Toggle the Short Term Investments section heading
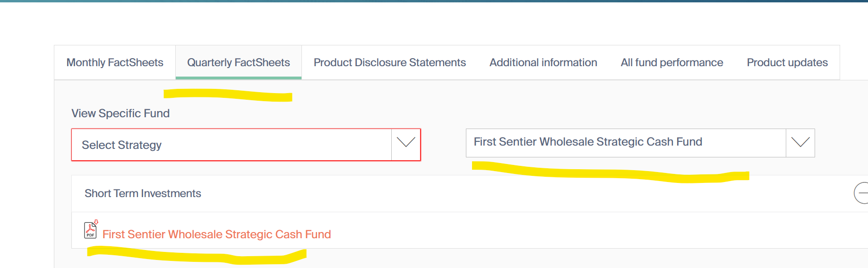The width and height of the screenshot is (868, 268). tap(143, 193)
